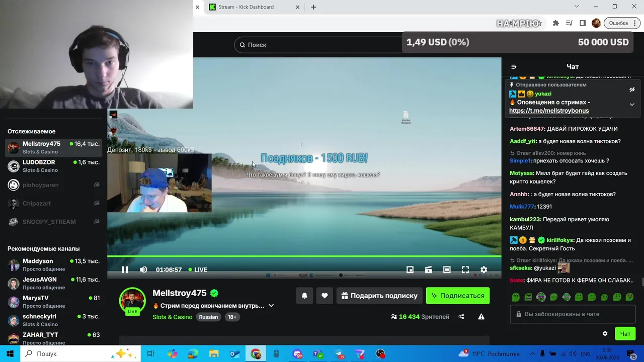Expand stream title chevron
This screenshot has height=362, width=644.
271,306
